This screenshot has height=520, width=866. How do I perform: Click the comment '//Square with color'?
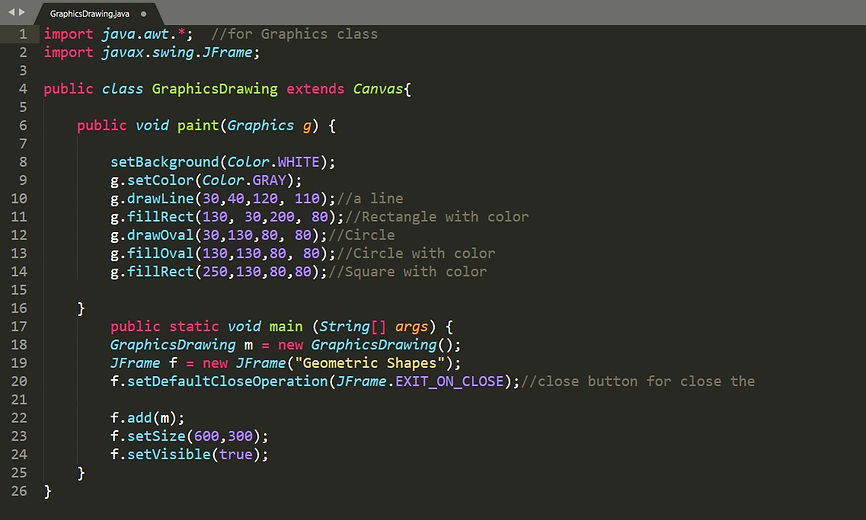(408, 272)
